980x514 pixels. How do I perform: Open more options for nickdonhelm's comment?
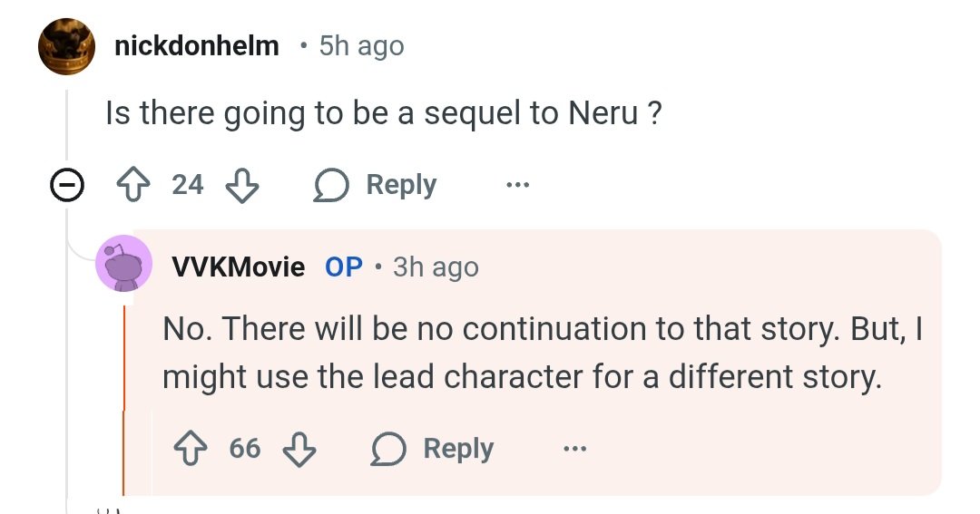click(517, 185)
